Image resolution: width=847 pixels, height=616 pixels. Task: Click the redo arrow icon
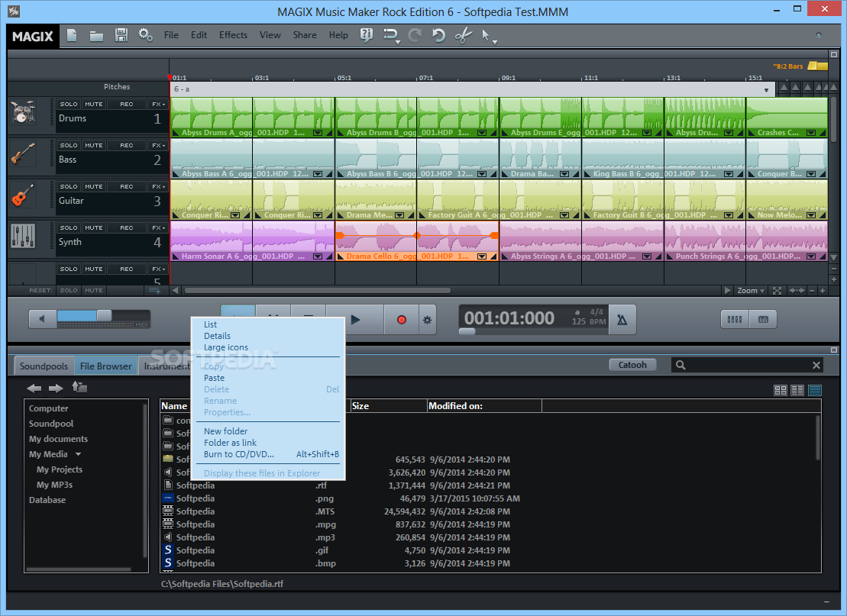[x=414, y=36]
